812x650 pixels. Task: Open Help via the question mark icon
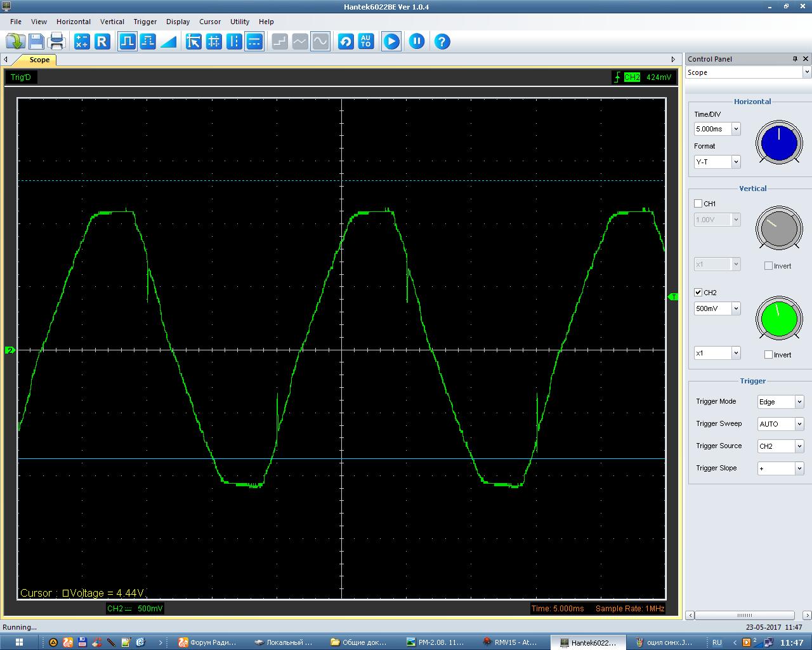442,42
